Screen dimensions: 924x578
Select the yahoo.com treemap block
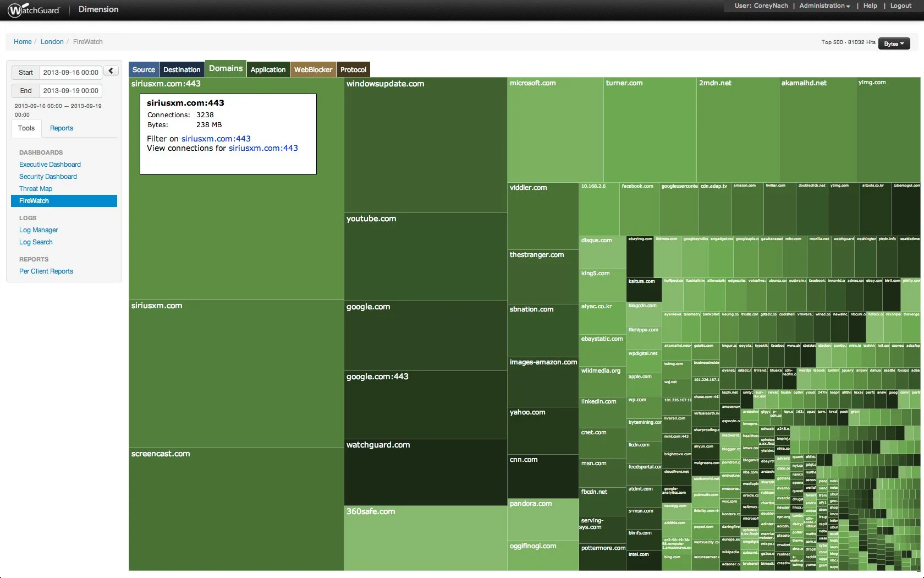543,431
